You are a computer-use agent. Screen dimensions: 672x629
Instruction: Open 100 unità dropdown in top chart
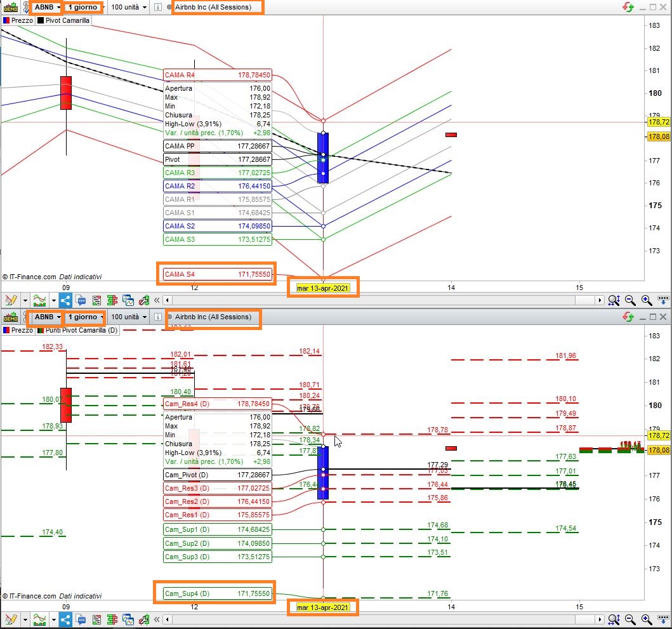coord(129,7)
